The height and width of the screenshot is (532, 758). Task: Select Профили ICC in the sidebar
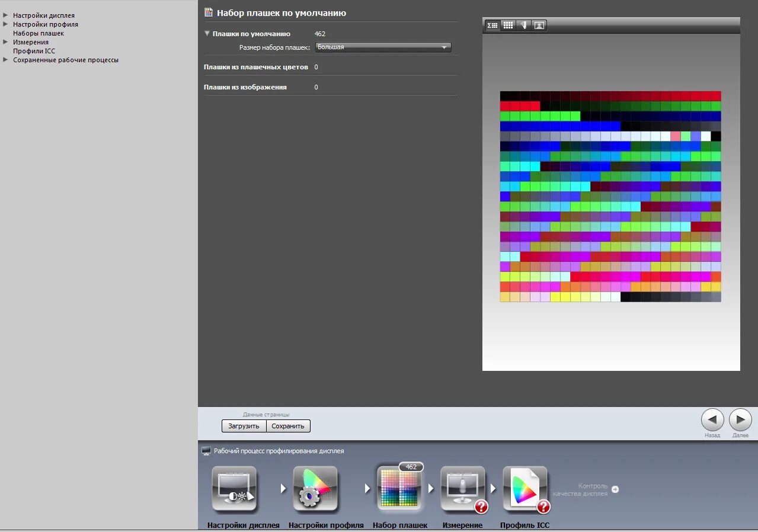point(34,51)
